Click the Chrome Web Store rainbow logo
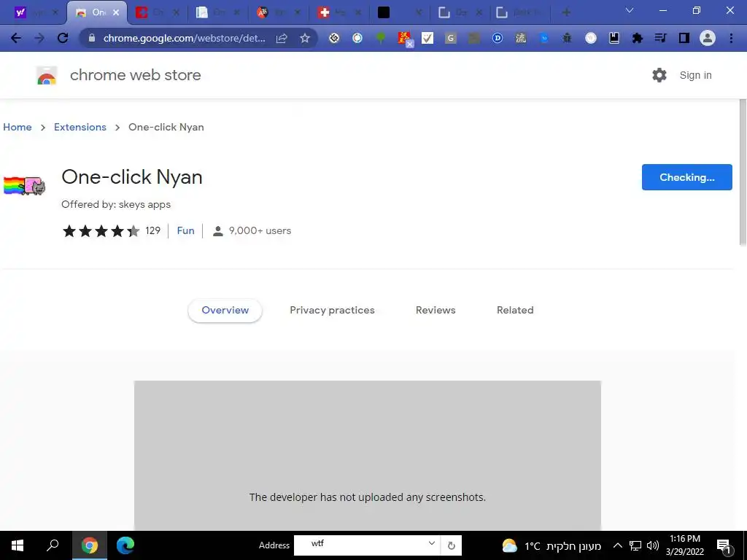Screen dimensions: 747x560 47,75
